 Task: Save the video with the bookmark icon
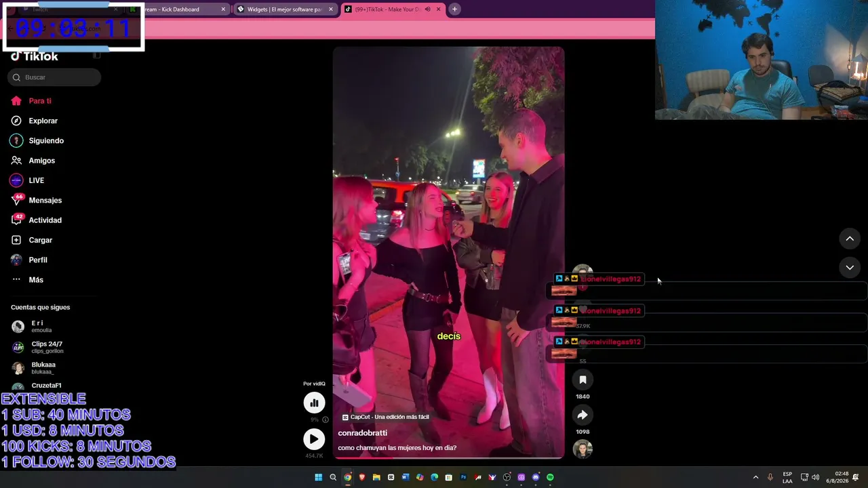[x=583, y=380]
